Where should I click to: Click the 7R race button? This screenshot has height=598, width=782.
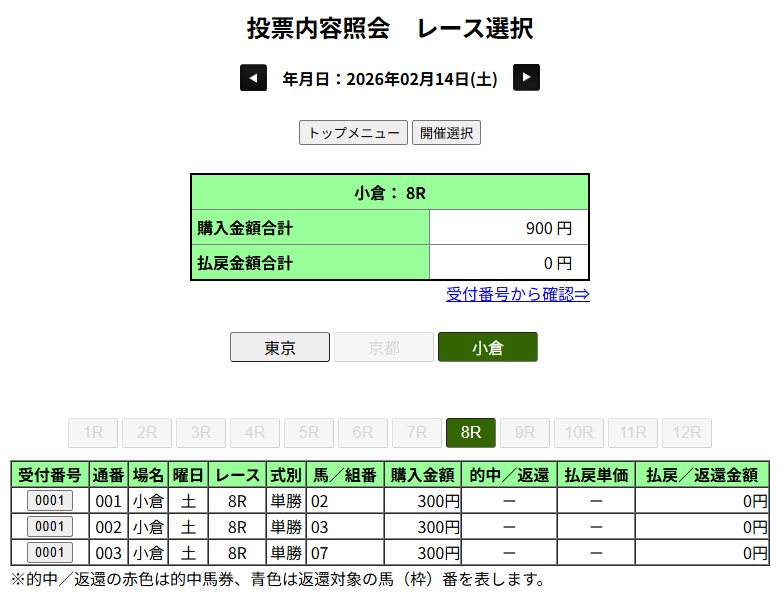pyautogui.click(x=417, y=433)
